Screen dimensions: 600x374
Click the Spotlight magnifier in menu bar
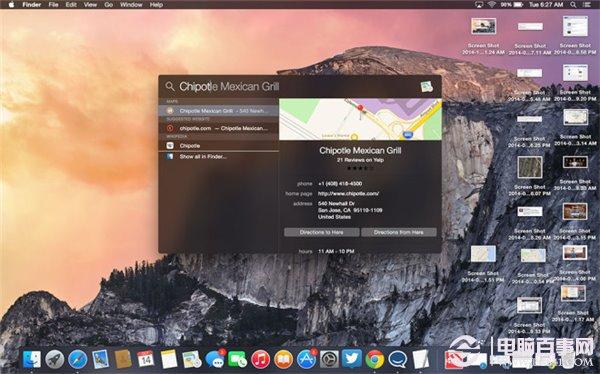coord(573,5)
